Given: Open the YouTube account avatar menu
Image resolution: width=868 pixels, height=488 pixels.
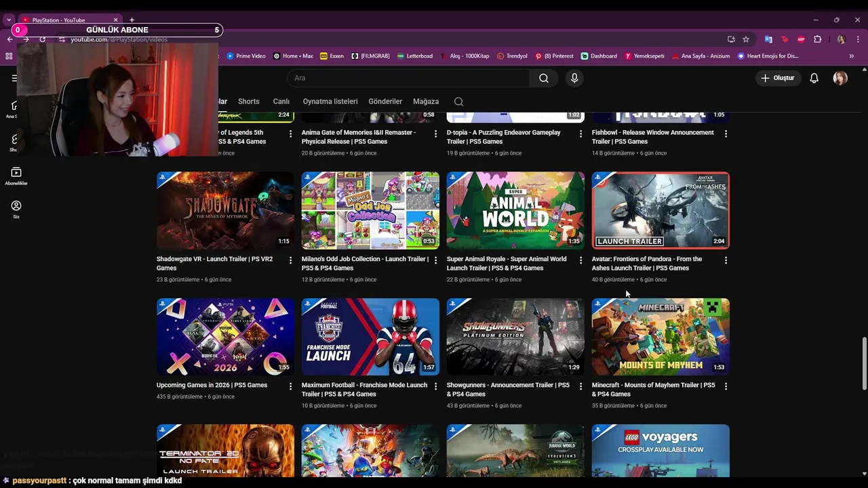Looking at the screenshot, I should point(840,78).
